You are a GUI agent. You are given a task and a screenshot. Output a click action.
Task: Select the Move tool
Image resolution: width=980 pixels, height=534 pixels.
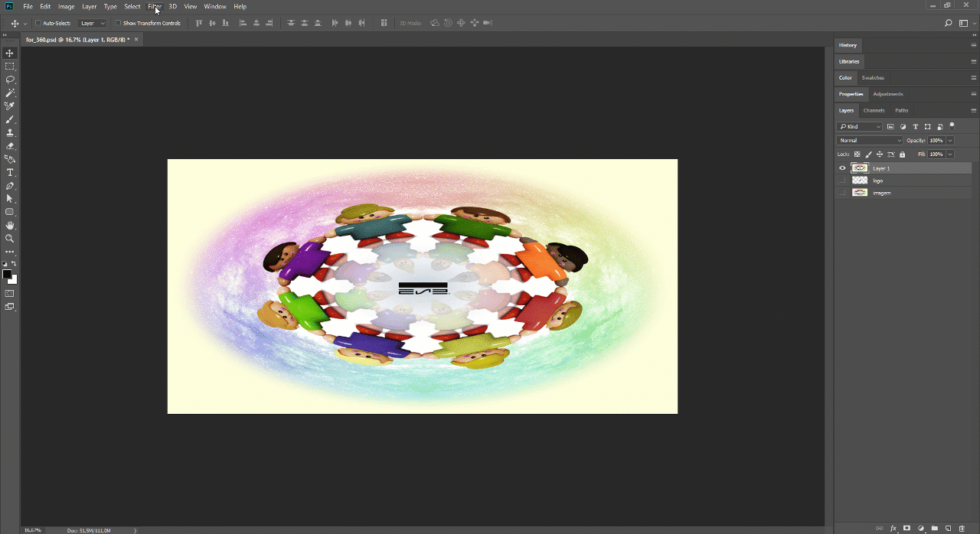(x=10, y=53)
